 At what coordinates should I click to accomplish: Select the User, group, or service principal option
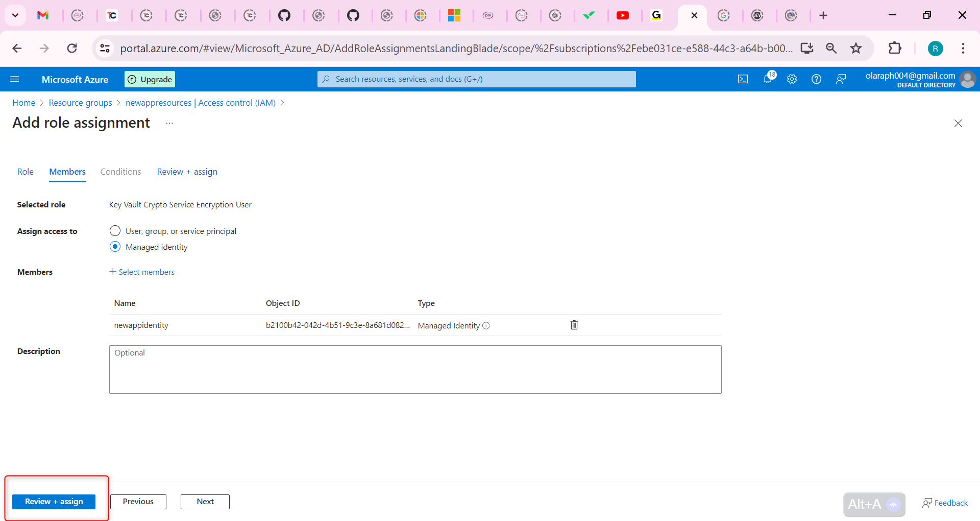115,230
